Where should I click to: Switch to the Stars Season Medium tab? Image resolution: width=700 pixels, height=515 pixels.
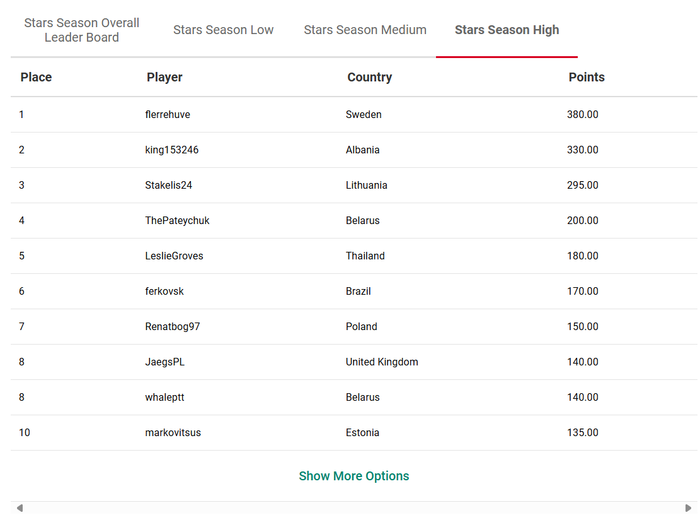pos(365,30)
